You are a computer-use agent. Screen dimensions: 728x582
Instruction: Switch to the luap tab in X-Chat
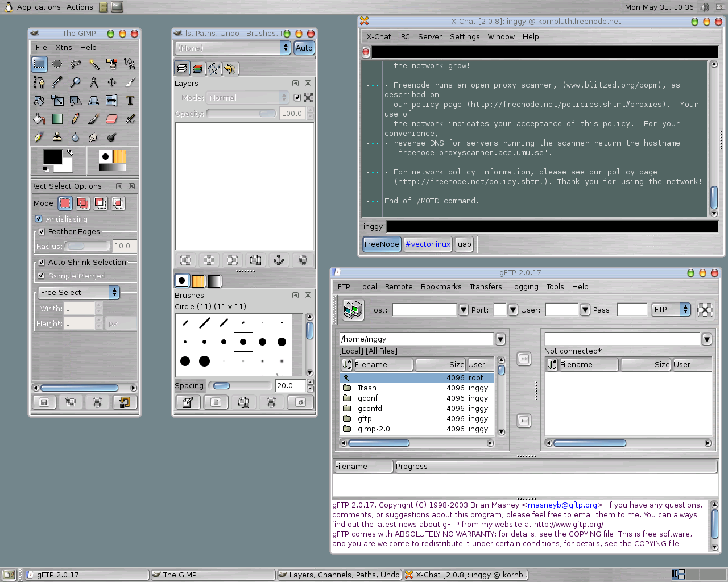(464, 244)
